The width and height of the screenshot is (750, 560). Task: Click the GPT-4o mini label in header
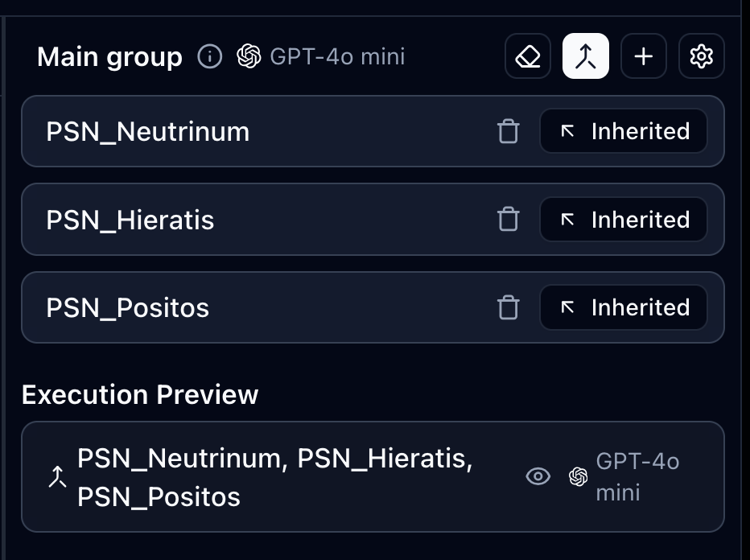(337, 57)
